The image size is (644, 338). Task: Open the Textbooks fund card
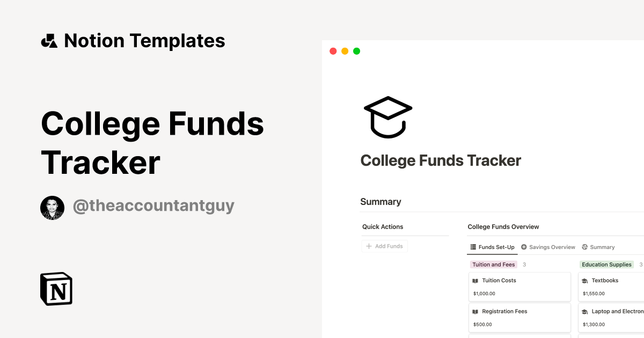click(x=612, y=286)
